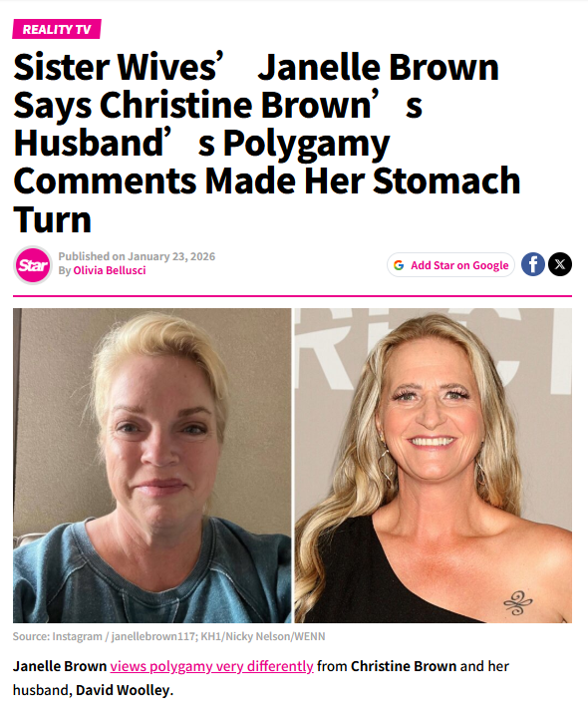Click the word 'Published on' label
Screen dimensions: 588x719
point(92,256)
